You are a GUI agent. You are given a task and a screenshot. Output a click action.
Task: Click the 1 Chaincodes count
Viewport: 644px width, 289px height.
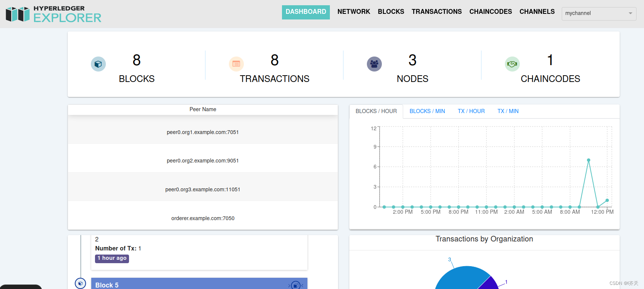coord(550,60)
